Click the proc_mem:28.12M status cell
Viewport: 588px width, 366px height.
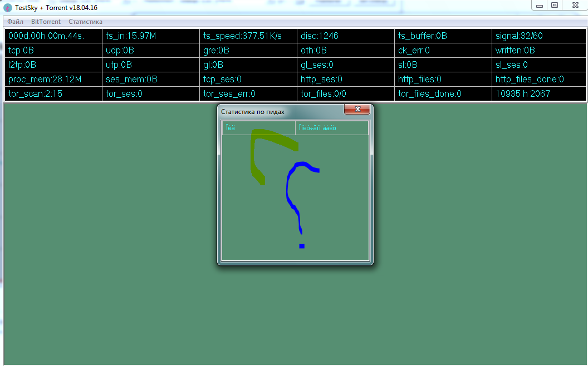point(53,80)
